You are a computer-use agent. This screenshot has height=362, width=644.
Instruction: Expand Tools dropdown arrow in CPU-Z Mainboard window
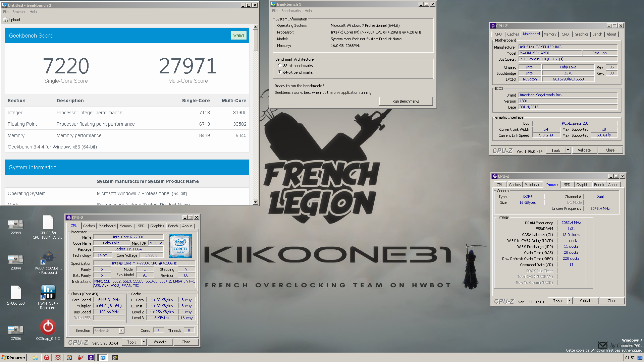[x=568, y=150]
